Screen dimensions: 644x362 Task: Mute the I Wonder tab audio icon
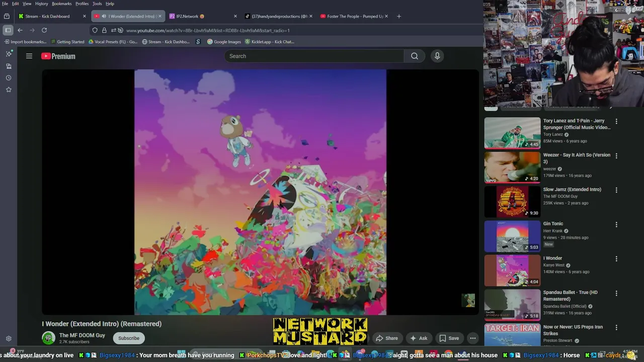click(x=104, y=16)
